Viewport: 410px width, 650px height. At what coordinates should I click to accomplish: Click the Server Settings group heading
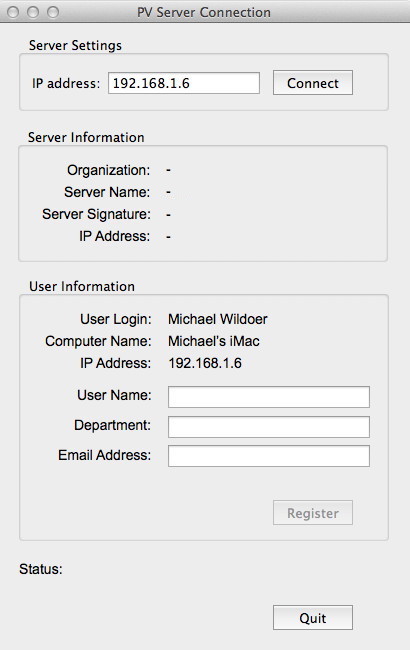[x=75, y=45]
